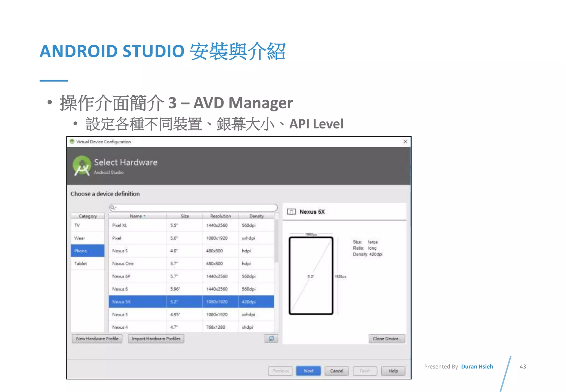Screen dimensions: 566x392
Task: Click New Hardware Profile button
Action: pos(97,339)
